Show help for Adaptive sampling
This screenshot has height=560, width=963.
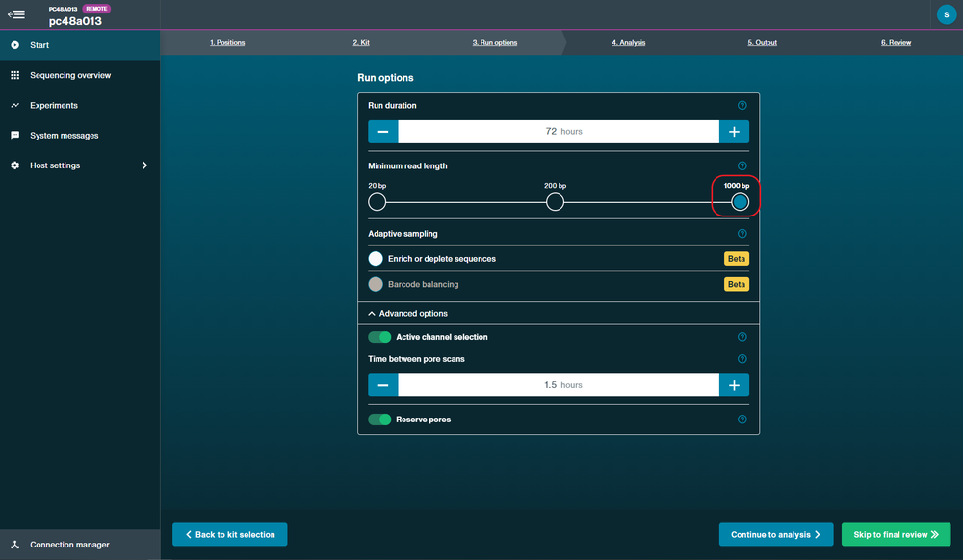[742, 234]
